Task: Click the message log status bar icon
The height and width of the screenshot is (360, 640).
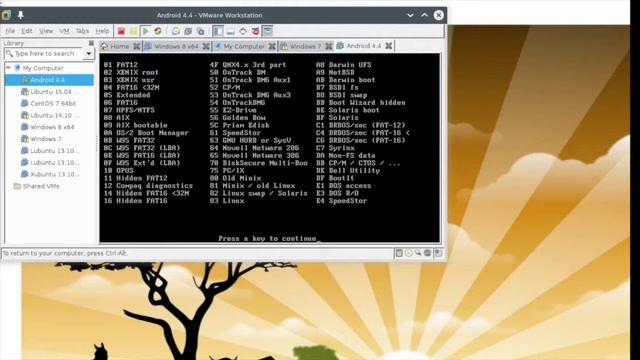Action: 438,253
